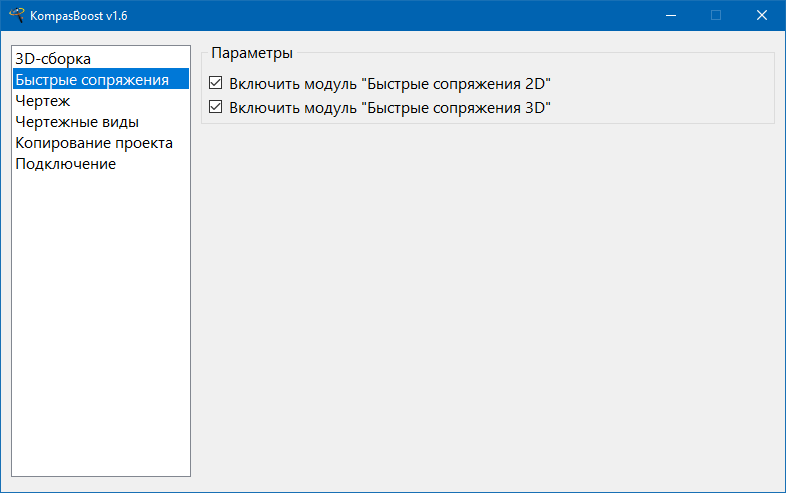786x493 pixels.
Task: Click the KompasBoost icon in the title bar
Action: coord(16,16)
